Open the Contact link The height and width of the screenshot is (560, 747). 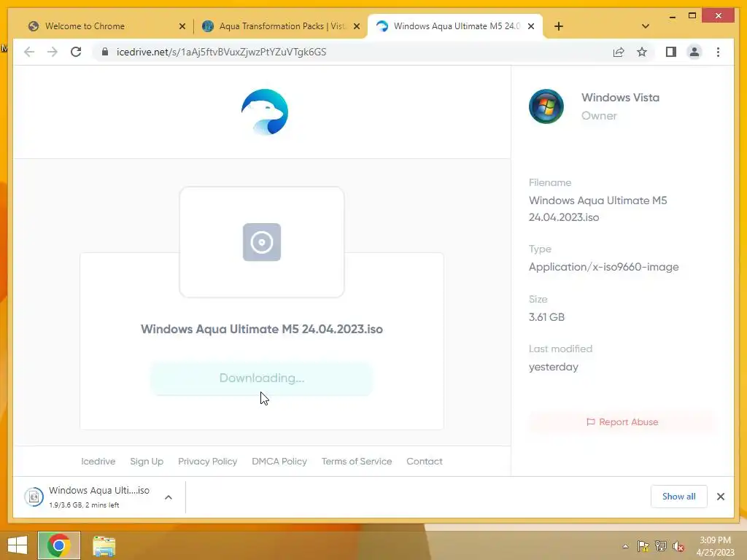(x=425, y=462)
